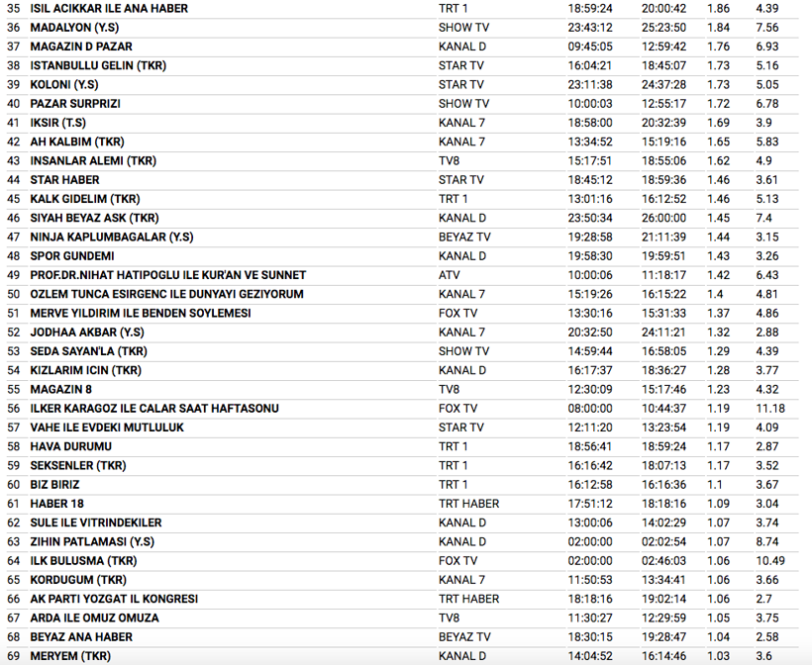Click the program title ISIL ACIKKAR ILE ANA HABER
This screenshot has width=812, height=665.
[109, 8]
